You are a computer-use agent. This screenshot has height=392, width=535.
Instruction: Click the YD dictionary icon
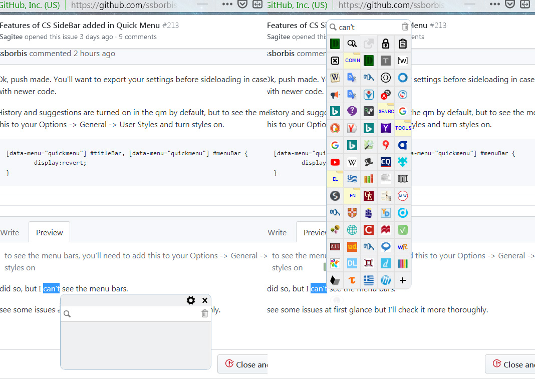pos(386,213)
